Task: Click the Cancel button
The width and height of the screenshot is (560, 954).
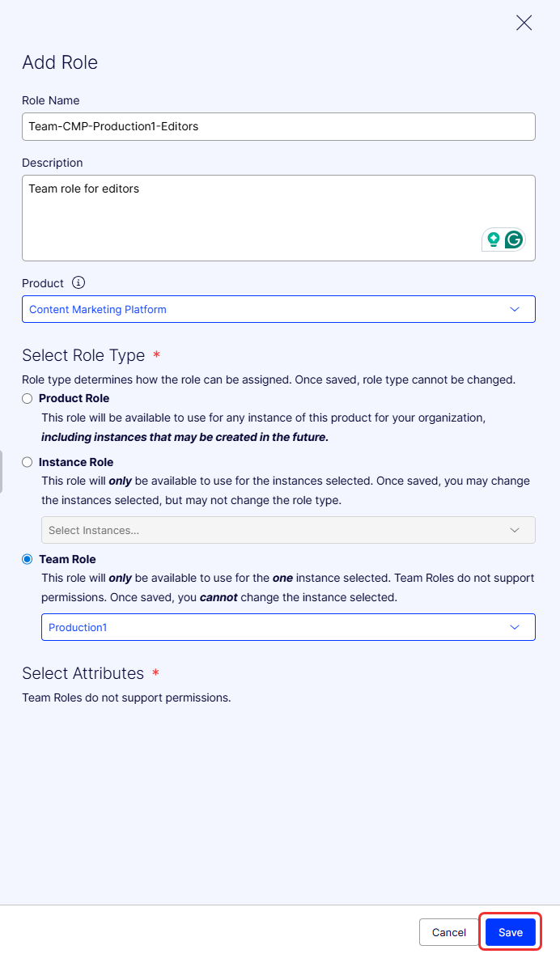Action: click(x=448, y=932)
